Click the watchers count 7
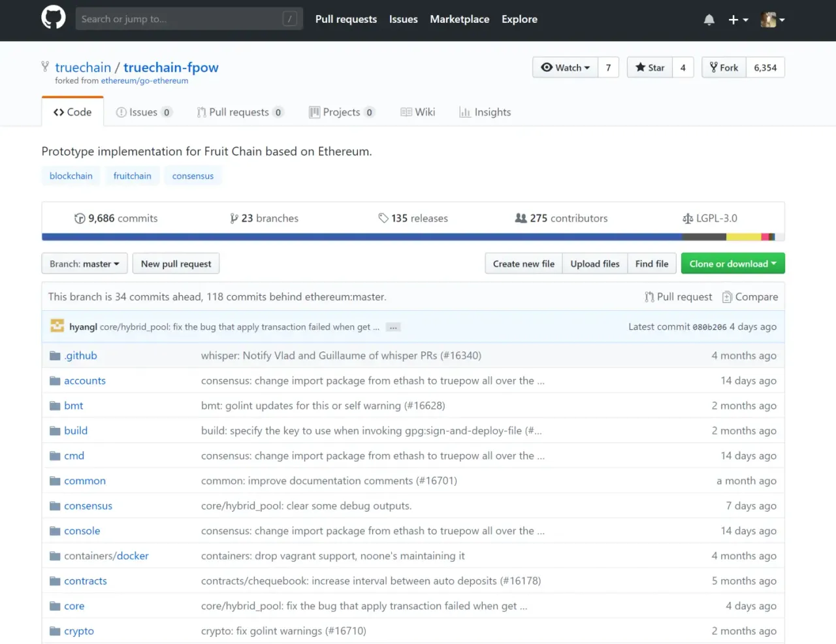The image size is (836, 644). click(x=609, y=67)
